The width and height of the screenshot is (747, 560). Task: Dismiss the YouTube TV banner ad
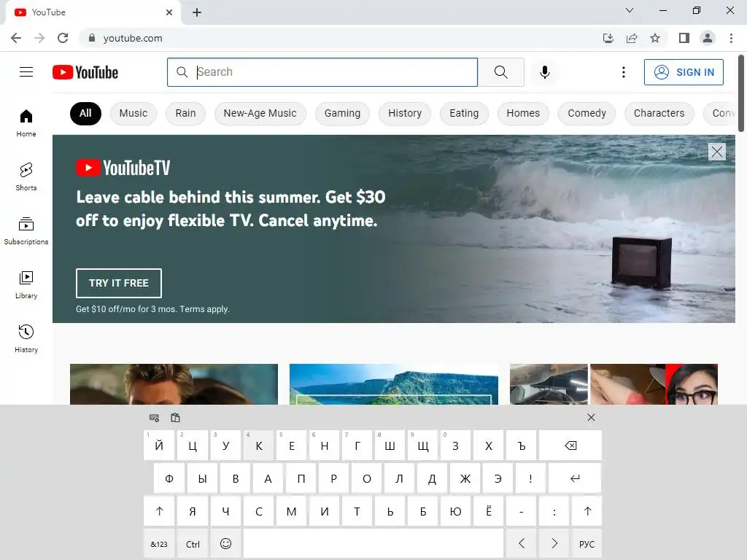coord(716,152)
